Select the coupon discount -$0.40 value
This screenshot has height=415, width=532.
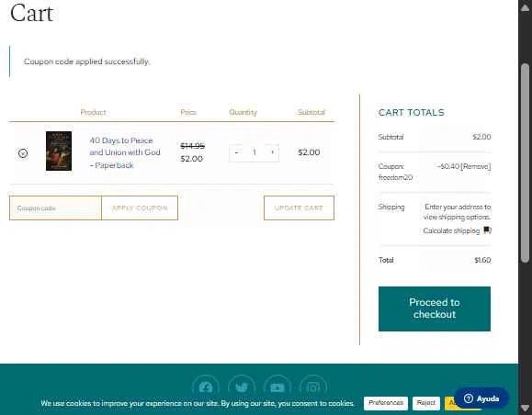(448, 166)
